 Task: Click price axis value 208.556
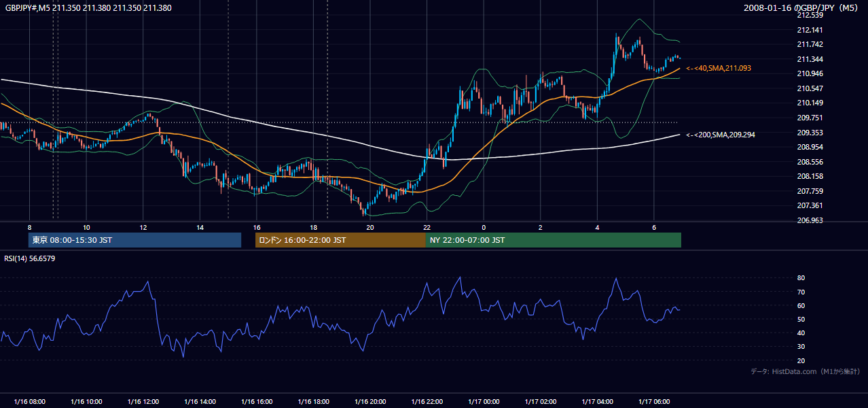(809, 162)
